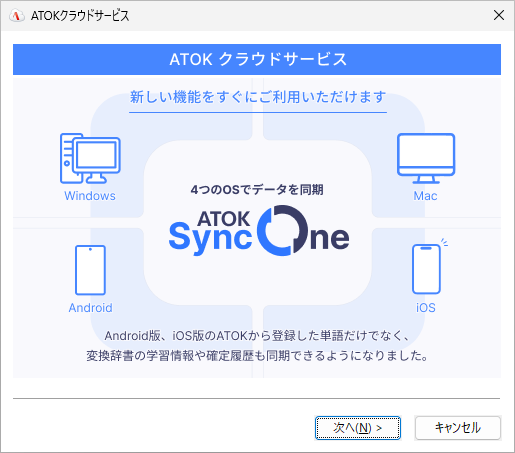Click the Android phone icon
Viewport: 515px width, 453px height.
(x=90, y=270)
